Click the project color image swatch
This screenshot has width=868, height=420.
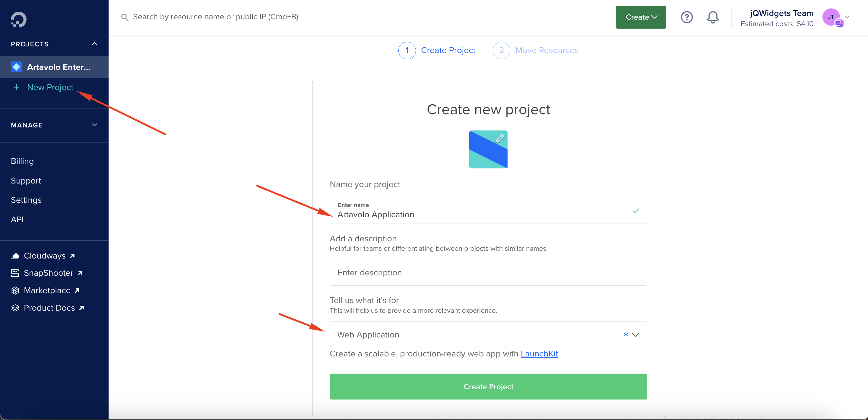(488, 149)
